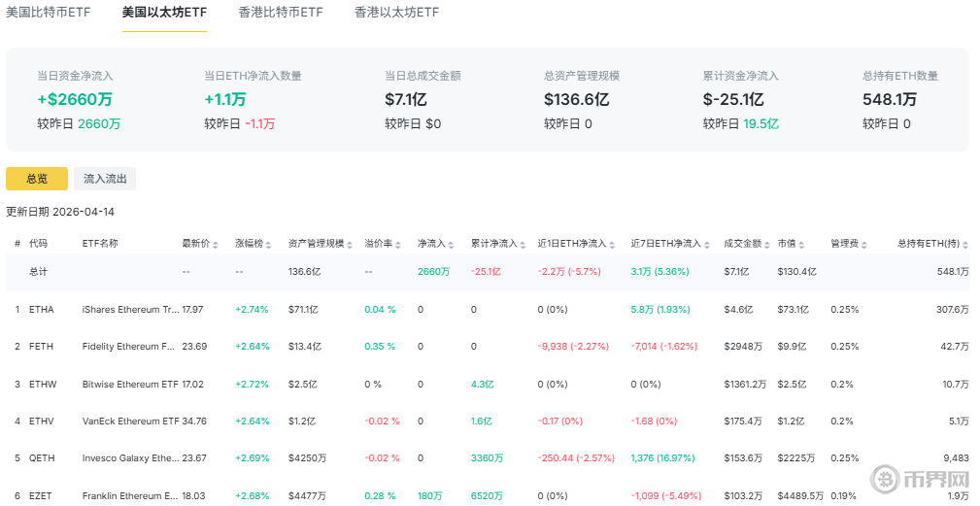Click the $-25.1亿 cumulative inflow summary value

point(733,99)
